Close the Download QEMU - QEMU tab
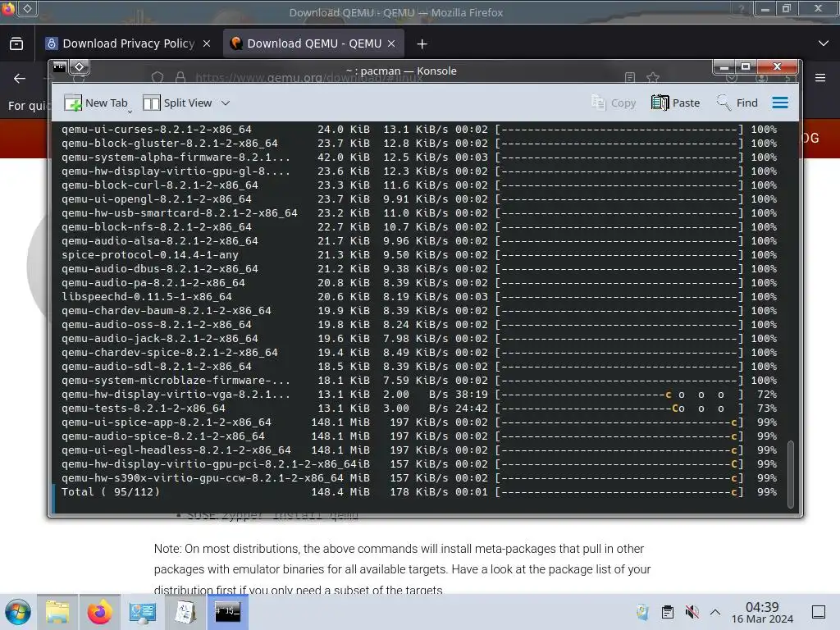The image size is (840, 630). (x=391, y=44)
